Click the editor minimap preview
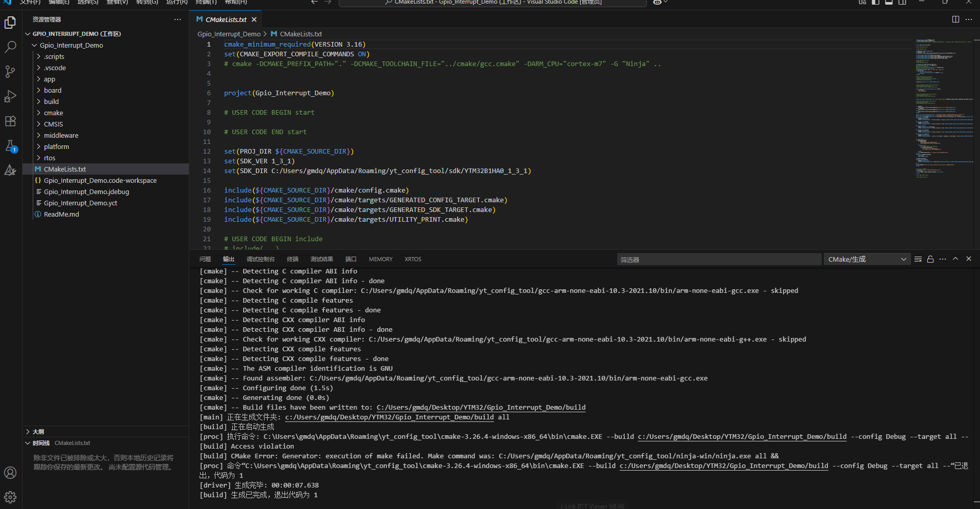 [944, 109]
